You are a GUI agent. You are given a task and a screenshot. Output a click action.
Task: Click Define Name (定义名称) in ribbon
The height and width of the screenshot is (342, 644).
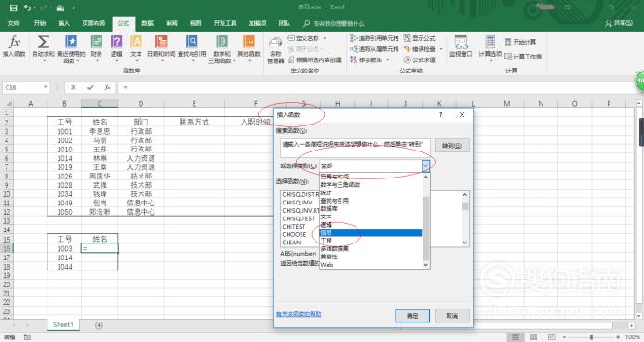303,38
